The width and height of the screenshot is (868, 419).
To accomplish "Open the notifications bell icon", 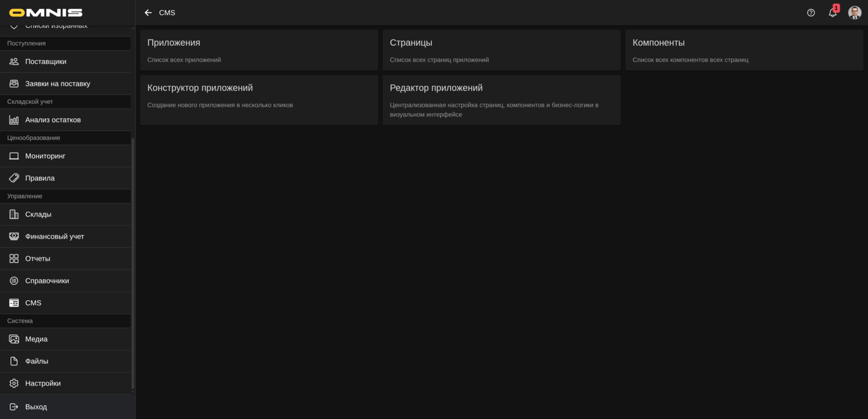I will [832, 13].
